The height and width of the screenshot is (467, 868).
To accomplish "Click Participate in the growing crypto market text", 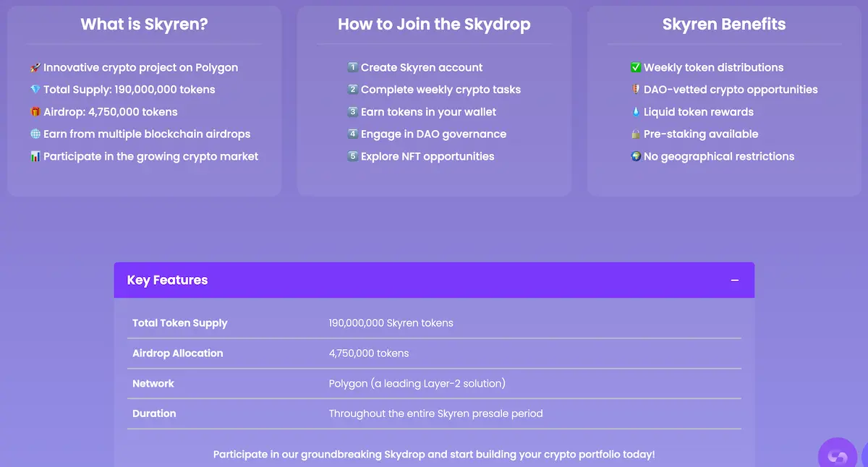I will [150, 156].
